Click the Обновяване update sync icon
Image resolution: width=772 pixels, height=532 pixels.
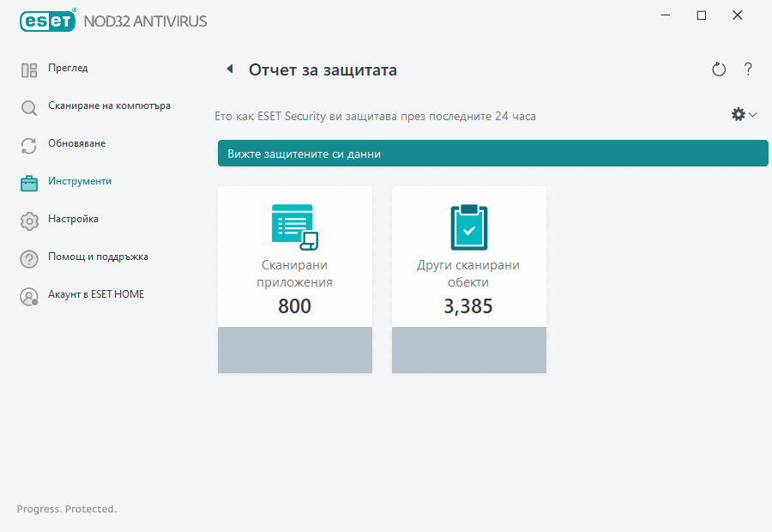tap(28, 144)
